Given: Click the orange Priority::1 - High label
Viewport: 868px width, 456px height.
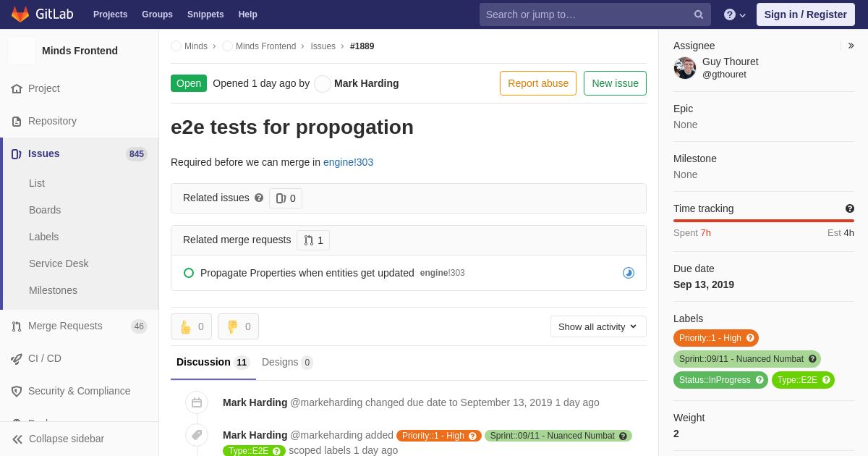Looking at the screenshot, I should point(716,338).
